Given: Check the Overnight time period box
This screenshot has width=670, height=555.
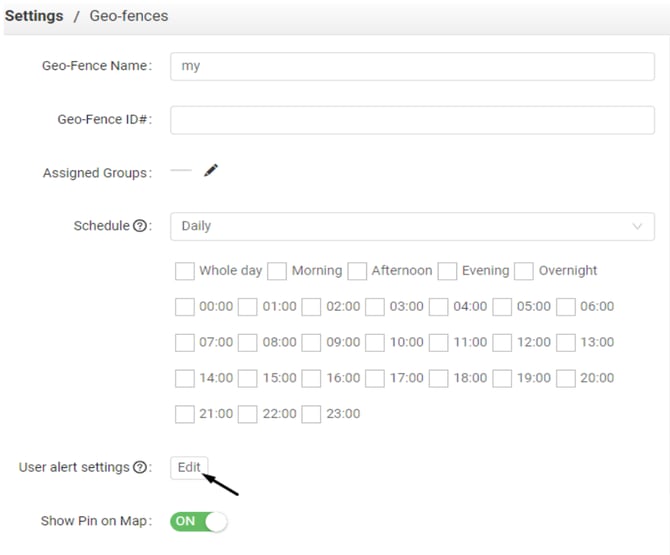Looking at the screenshot, I should coord(524,271).
